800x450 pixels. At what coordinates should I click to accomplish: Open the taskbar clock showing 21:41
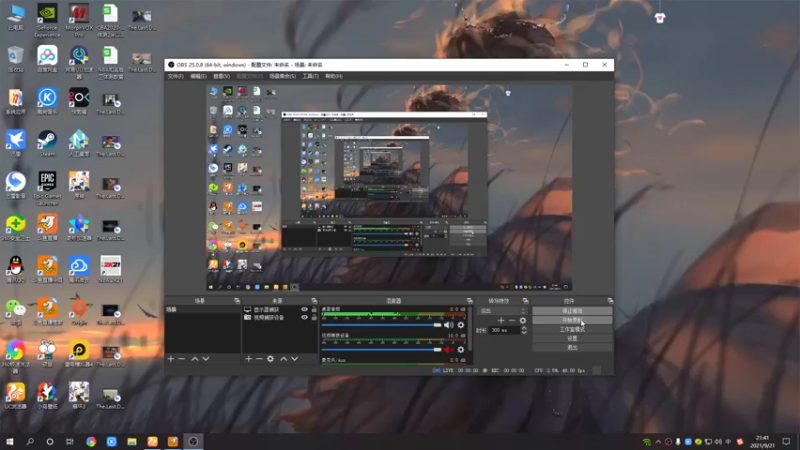point(762,441)
